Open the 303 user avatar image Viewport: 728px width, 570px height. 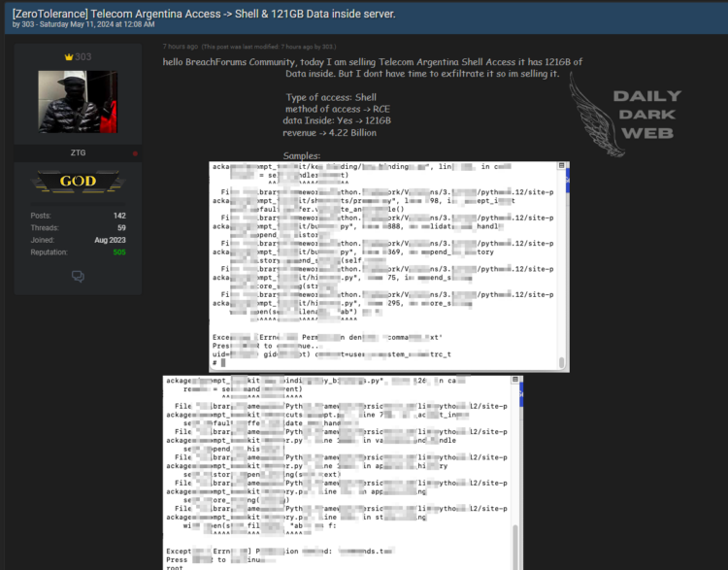78,102
